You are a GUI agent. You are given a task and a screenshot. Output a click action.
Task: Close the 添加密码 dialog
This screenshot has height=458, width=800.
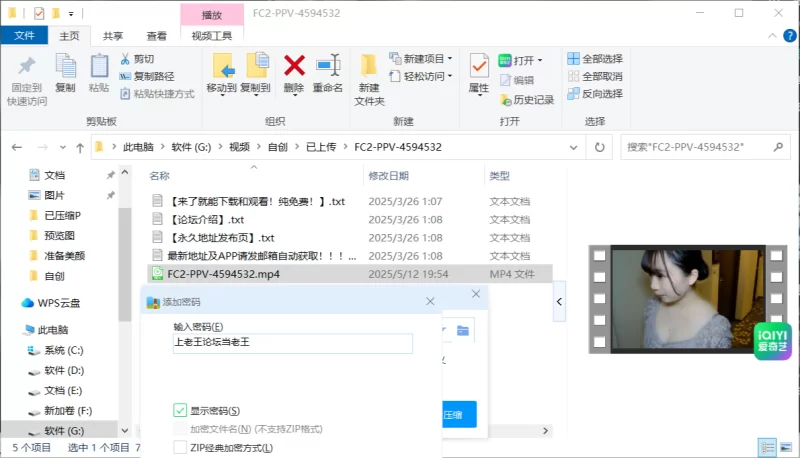(430, 301)
